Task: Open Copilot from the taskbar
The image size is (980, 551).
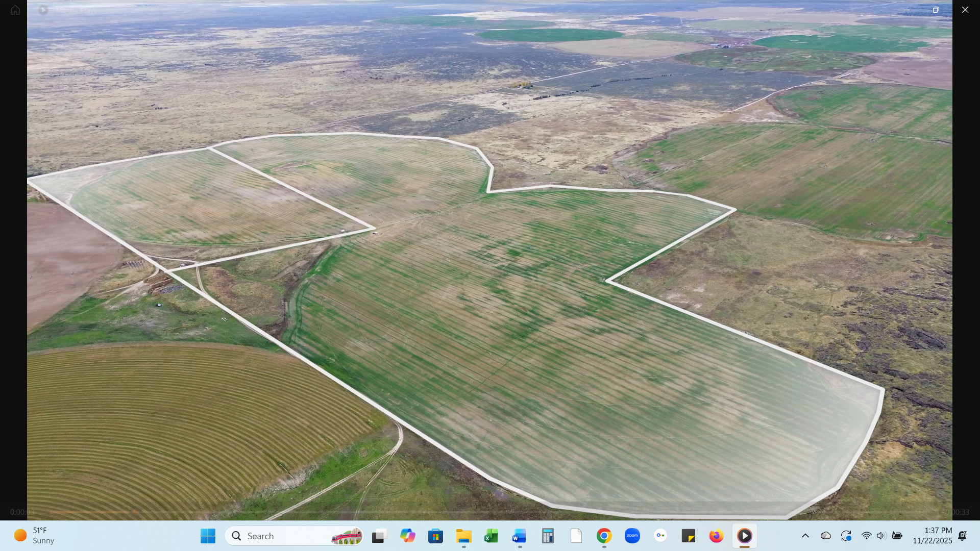Action: [x=407, y=536]
